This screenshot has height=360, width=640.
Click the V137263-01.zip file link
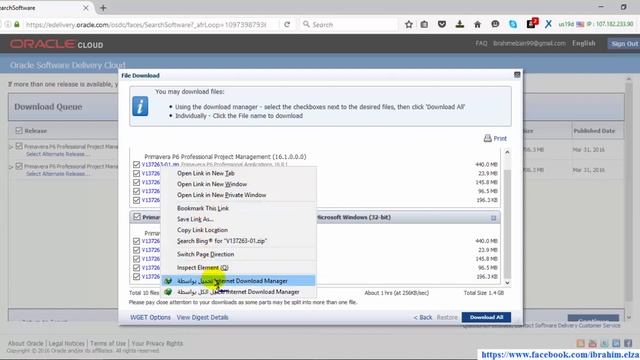(x=160, y=164)
